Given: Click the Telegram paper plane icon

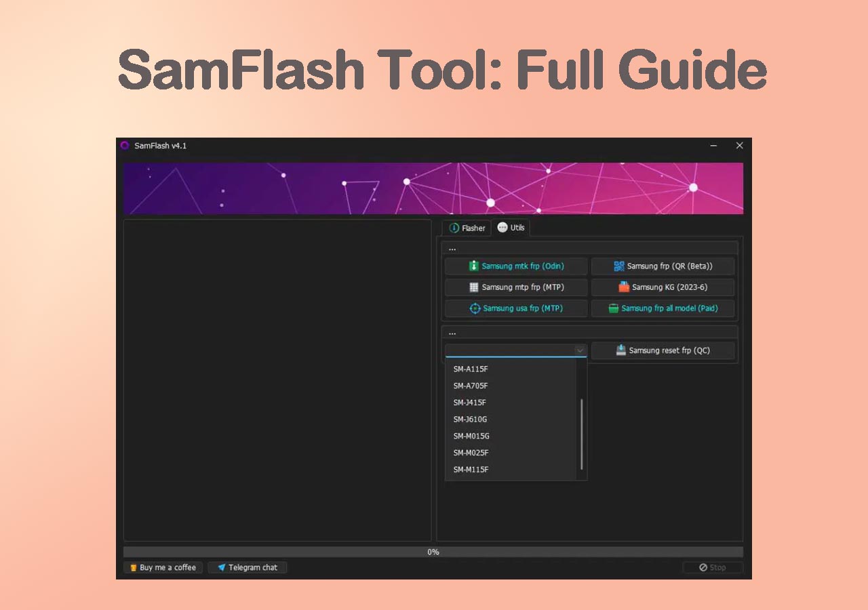Looking at the screenshot, I should [221, 568].
